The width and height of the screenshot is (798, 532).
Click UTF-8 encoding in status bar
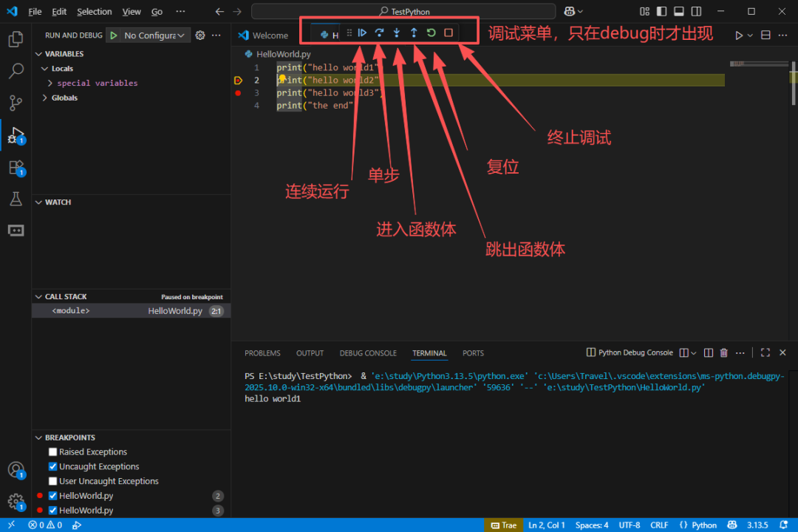630,525
